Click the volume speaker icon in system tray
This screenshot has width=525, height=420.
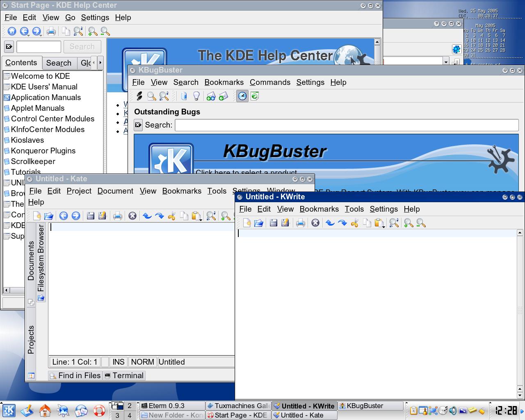[453, 410]
